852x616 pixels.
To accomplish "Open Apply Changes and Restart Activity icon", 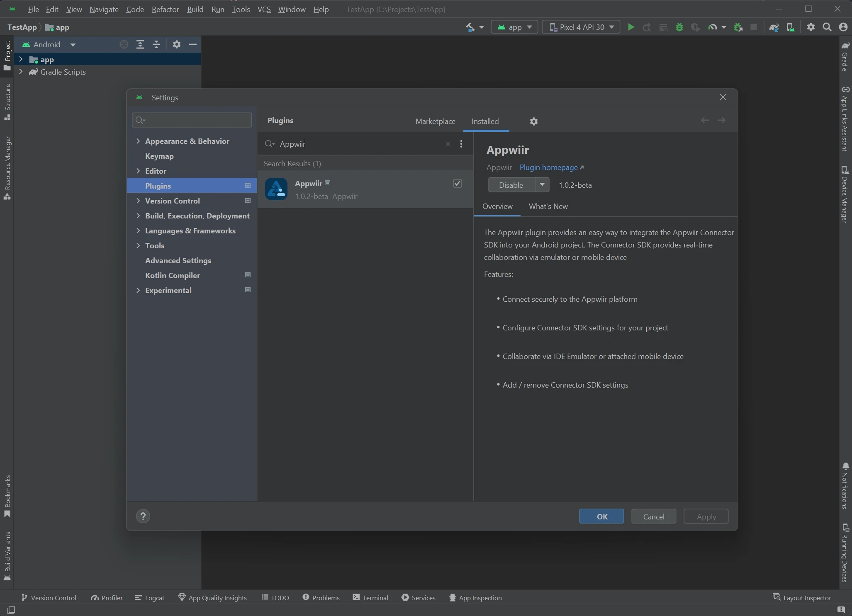I will click(647, 27).
